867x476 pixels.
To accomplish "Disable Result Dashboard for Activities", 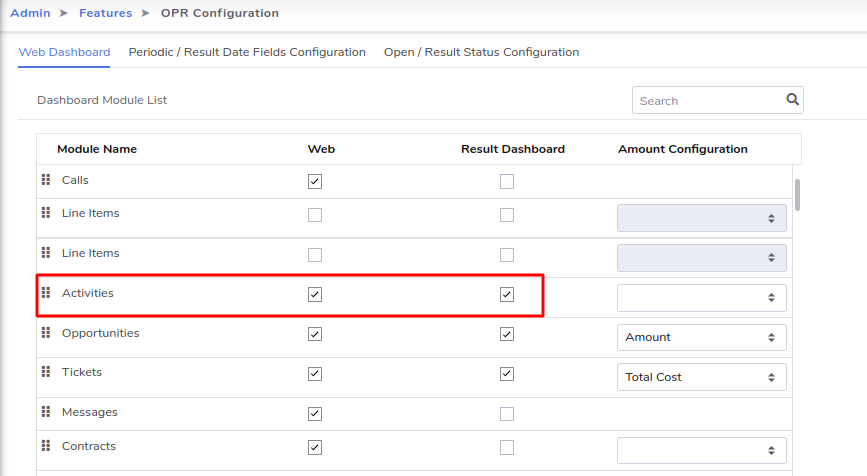I will [506, 294].
